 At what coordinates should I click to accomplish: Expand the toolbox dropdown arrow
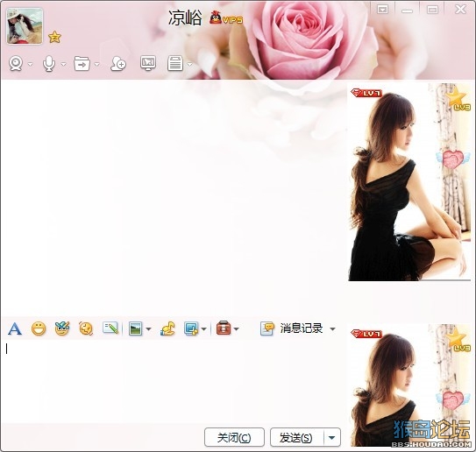236,328
